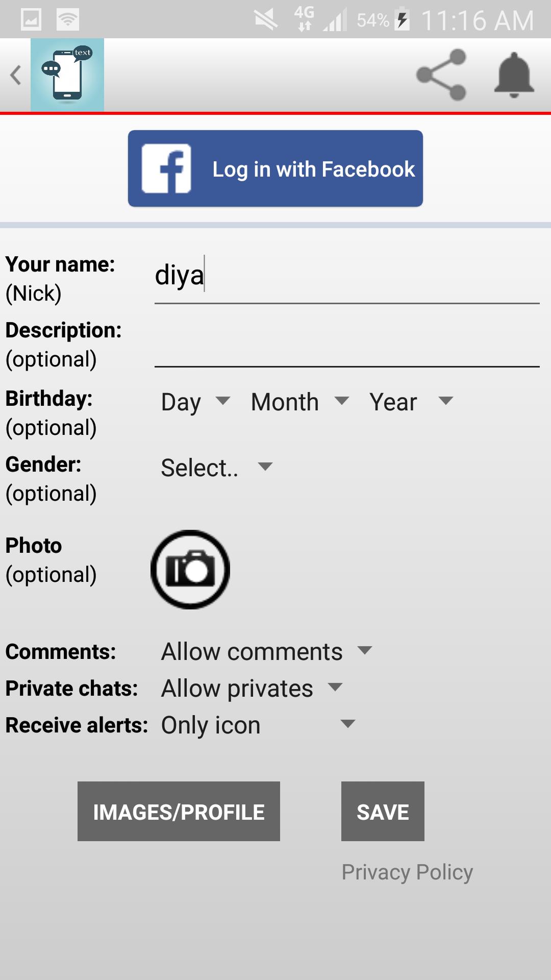Tap the back arrow chevron
The width and height of the screenshot is (551, 980).
[x=16, y=75]
